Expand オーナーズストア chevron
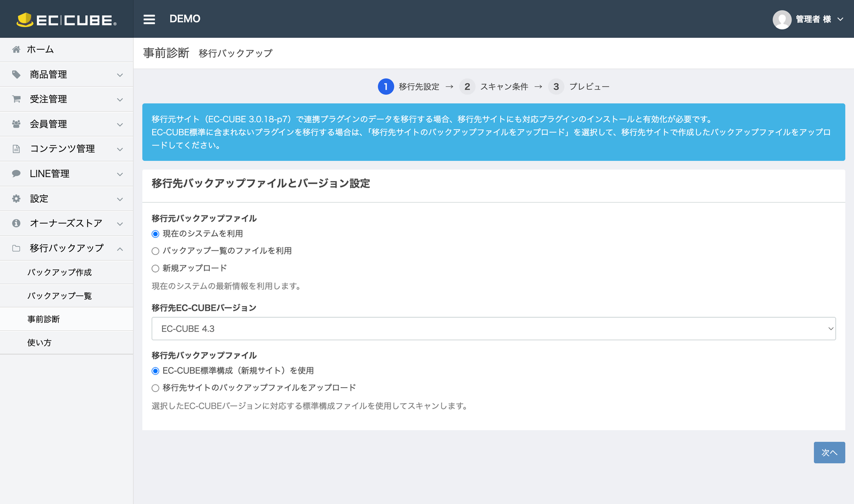The image size is (854, 504). [120, 223]
